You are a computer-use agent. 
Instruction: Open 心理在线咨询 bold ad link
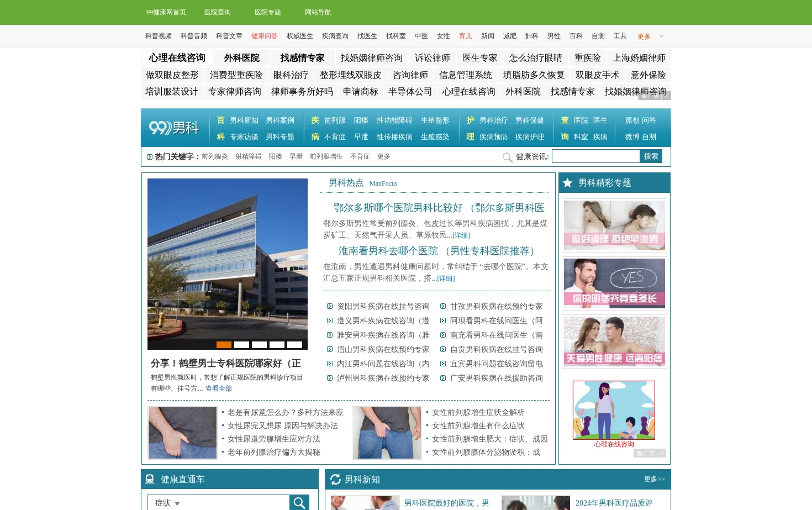click(177, 58)
